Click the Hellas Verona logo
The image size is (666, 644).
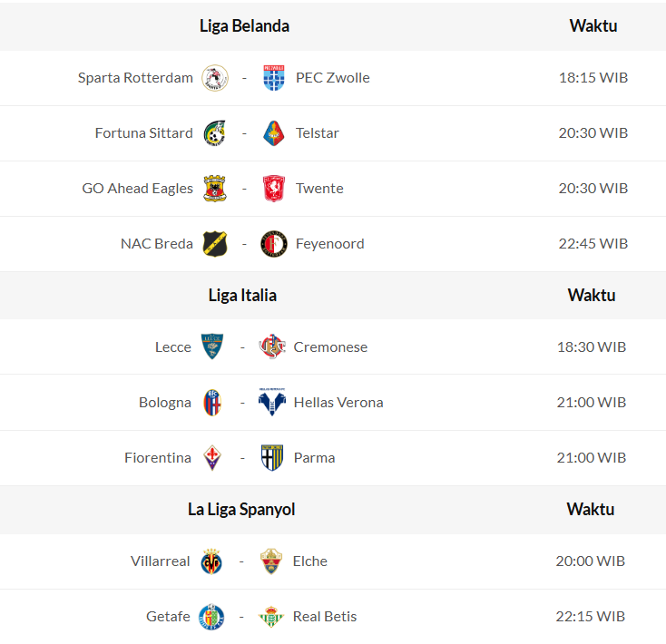click(x=271, y=403)
